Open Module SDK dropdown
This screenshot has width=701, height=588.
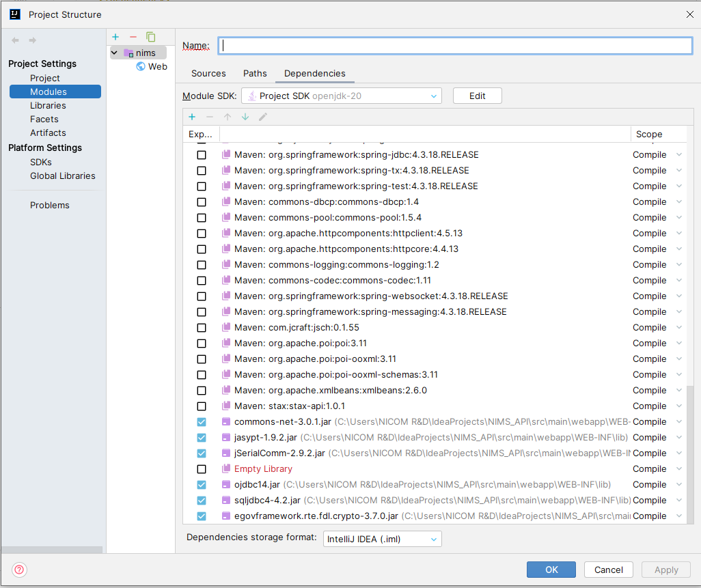tap(342, 96)
